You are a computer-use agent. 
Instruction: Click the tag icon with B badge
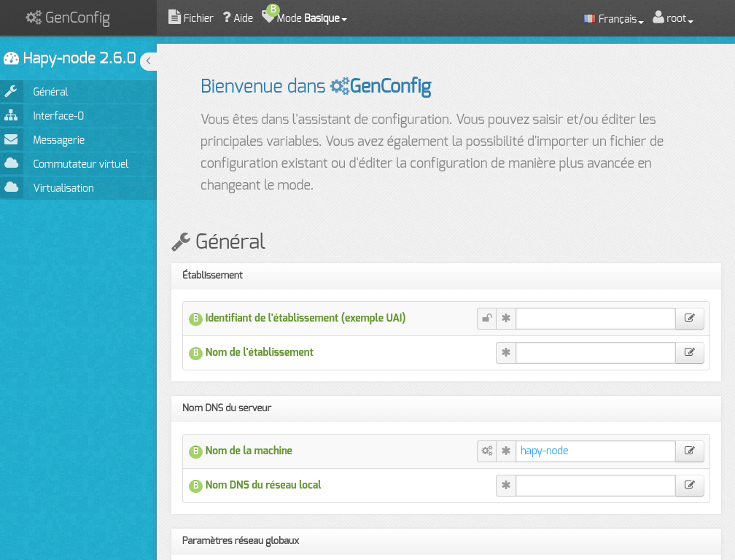pyautogui.click(x=269, y=15)
